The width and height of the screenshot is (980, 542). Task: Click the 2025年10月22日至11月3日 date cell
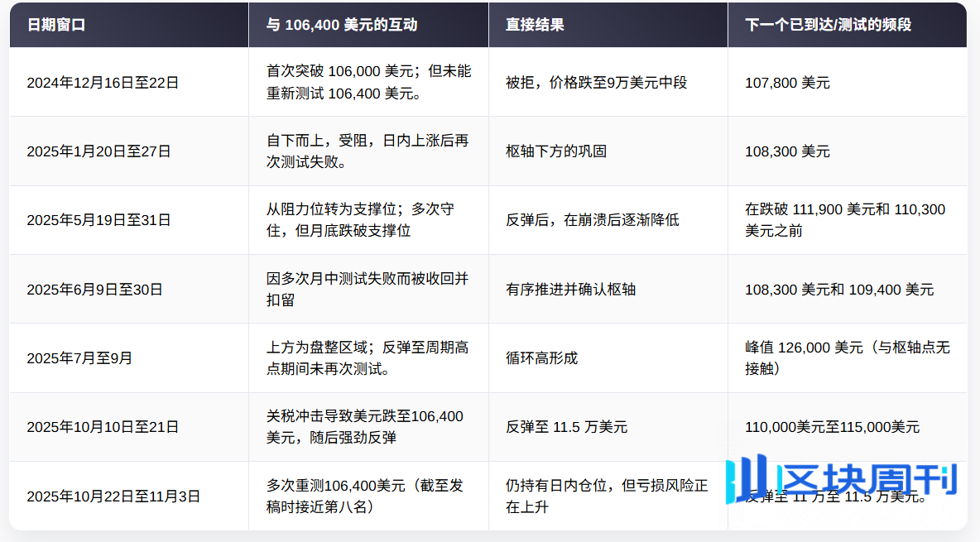click(x=113, y=496)
